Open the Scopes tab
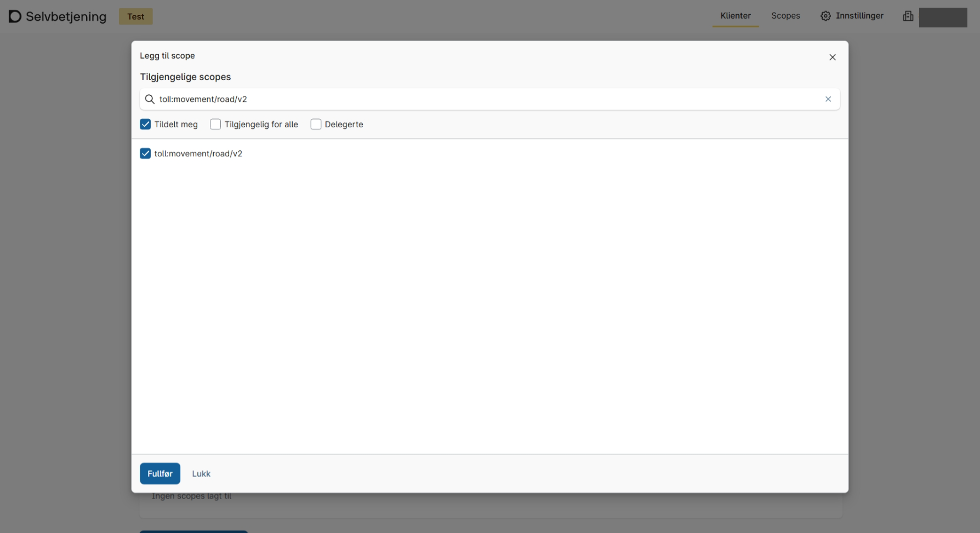 point(785,16)
